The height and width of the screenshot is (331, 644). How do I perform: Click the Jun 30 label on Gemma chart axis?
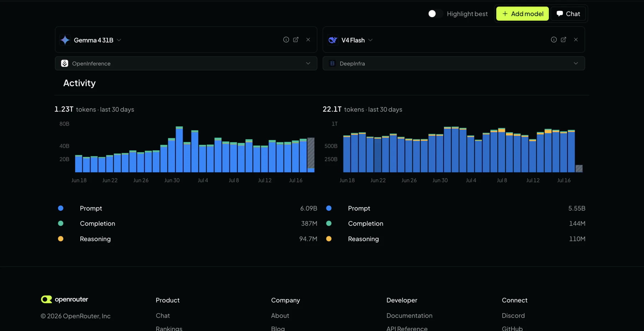click(x=172, y=180)
